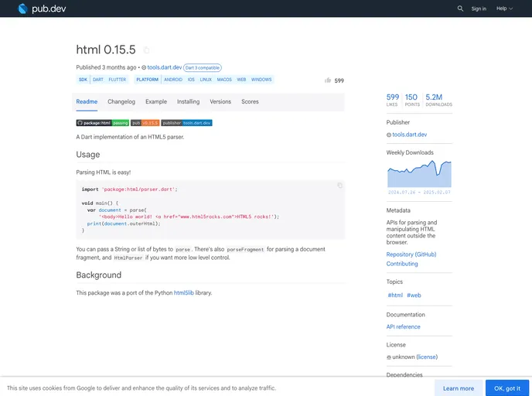
Task: Open Repository (GitHub) link
Action: point(411,254)
